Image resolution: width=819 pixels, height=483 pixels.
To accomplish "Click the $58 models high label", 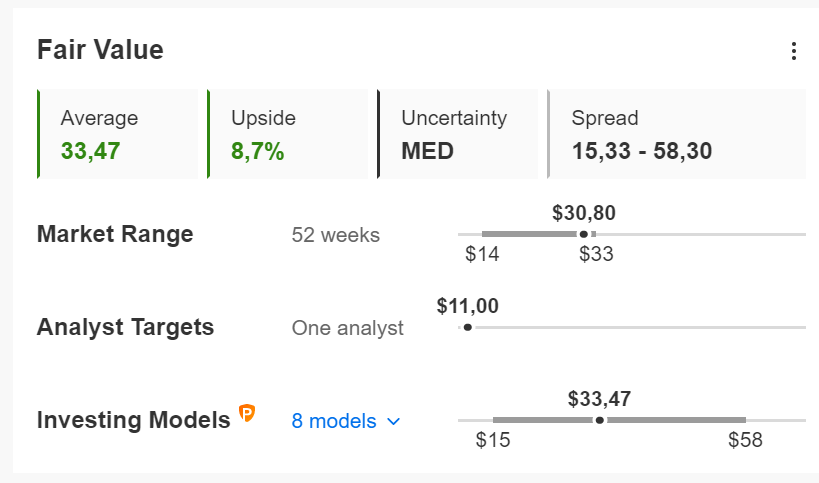I will click(x=745, y=440).
